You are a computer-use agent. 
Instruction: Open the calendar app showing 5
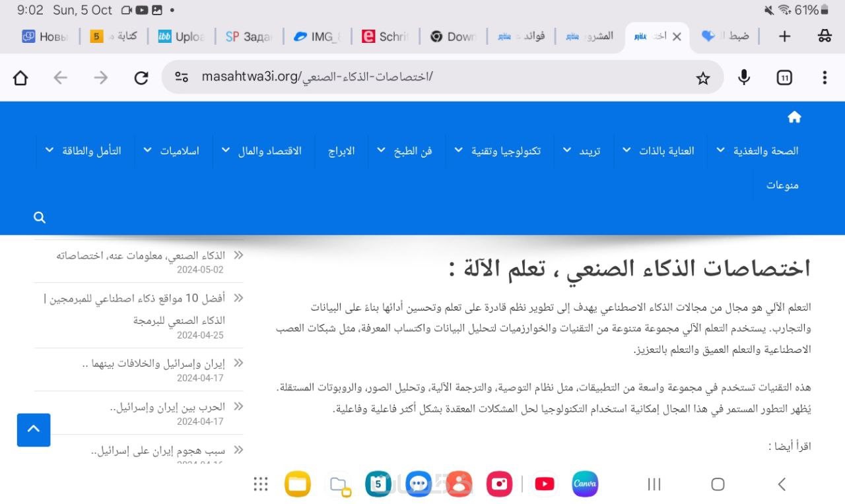(x=378, y=484)
